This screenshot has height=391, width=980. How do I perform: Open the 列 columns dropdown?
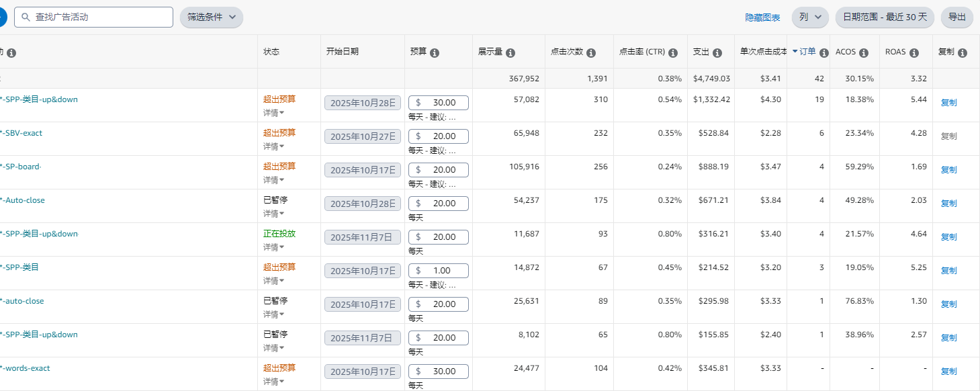(x=809, y=17)
